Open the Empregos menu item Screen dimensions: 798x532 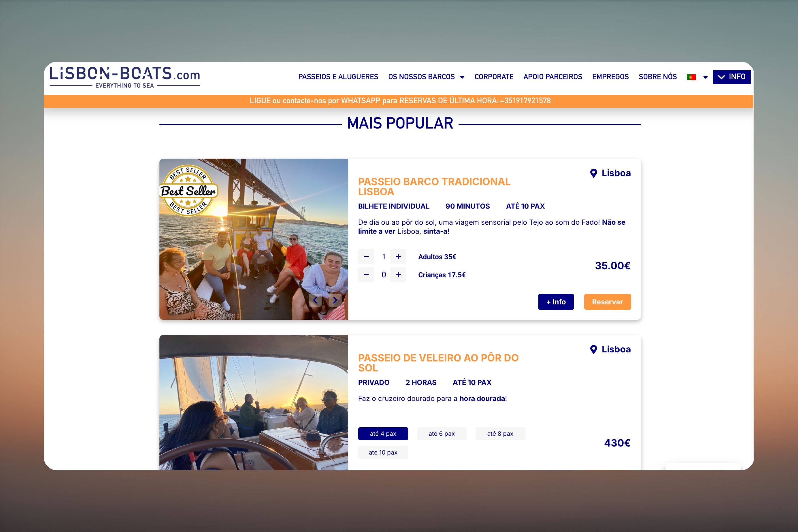[610, 77]
